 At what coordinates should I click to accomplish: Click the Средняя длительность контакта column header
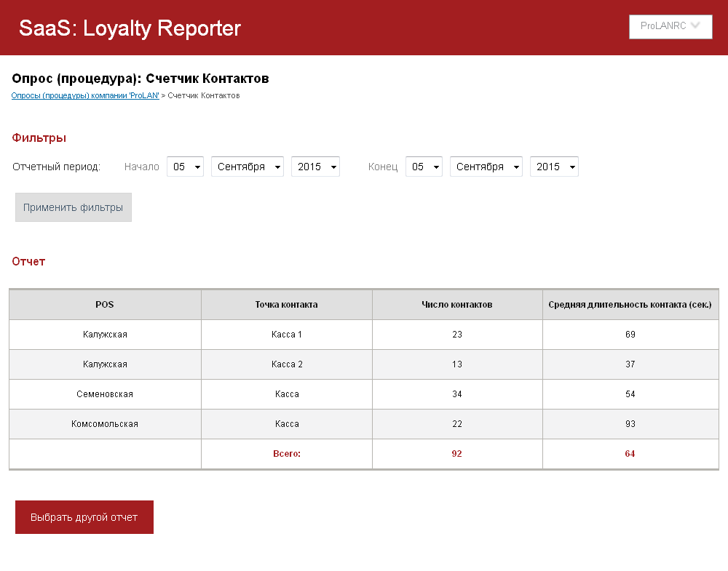[630, 305]
